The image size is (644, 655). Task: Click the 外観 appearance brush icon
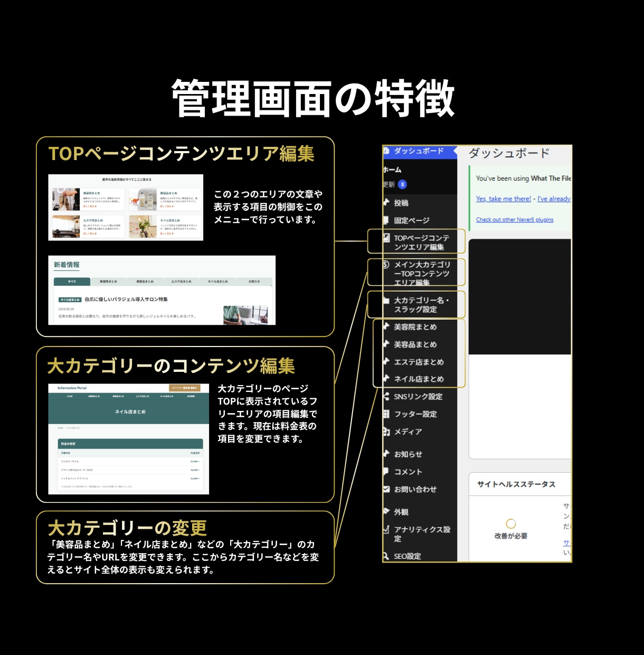pyautogui.click(x=386, y=512)
